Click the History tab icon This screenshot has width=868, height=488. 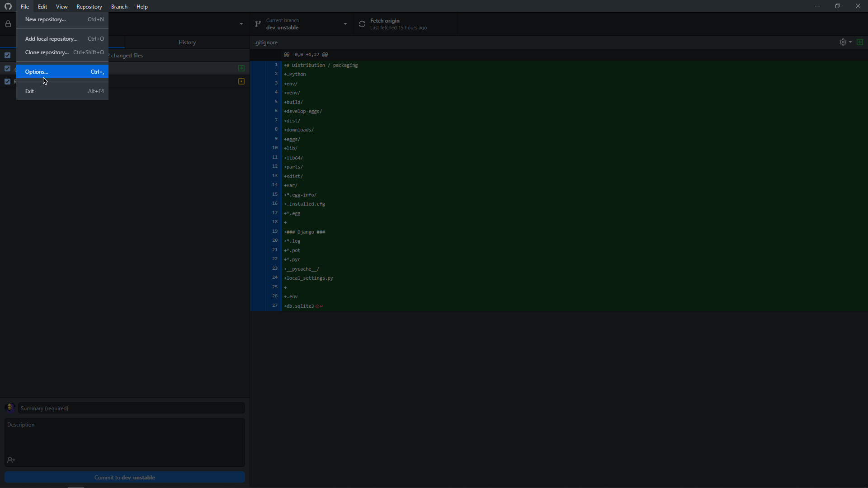coord(187,42)
